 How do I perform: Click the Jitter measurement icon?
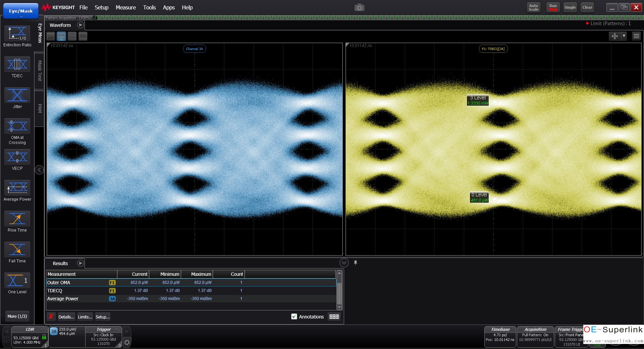coord(17,95)
